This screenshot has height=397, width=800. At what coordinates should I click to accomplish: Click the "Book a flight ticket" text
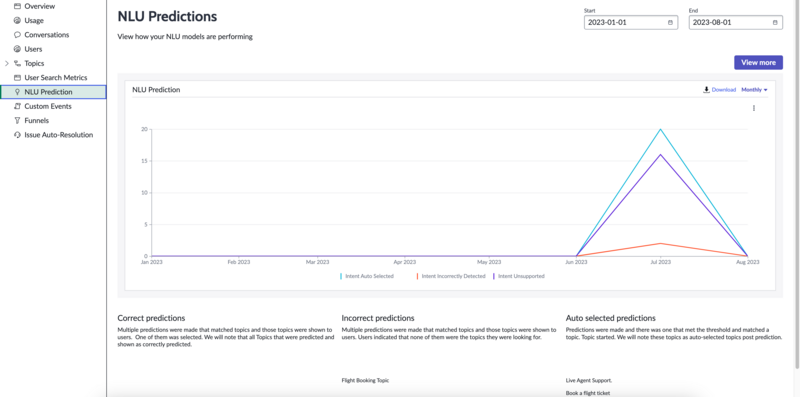pyautogui.click(x=588, y=393)
